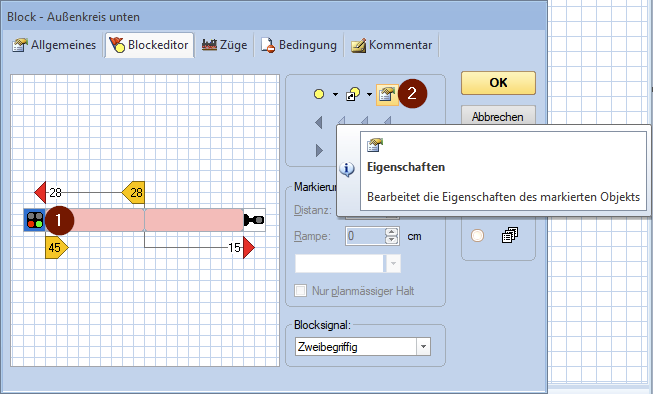Screen dimensions: 653x394
Task: Select the red marker labeled 28
Action: (40, 192)
